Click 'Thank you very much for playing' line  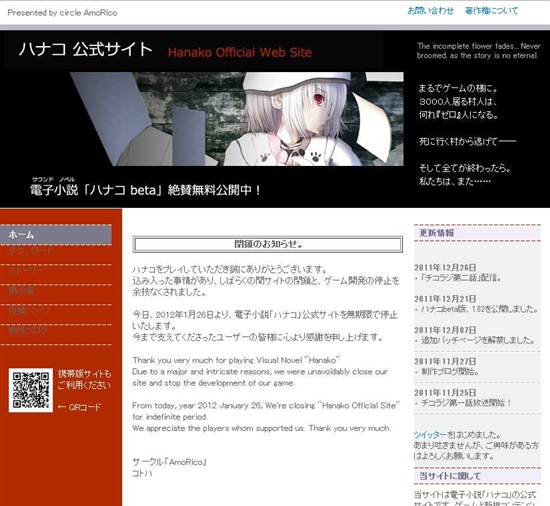click(236, 360)
